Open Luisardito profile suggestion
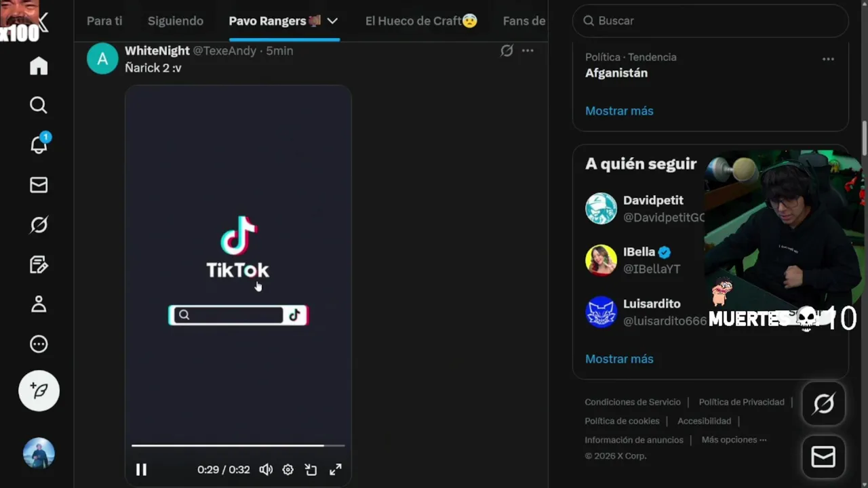 pos(652,304)
